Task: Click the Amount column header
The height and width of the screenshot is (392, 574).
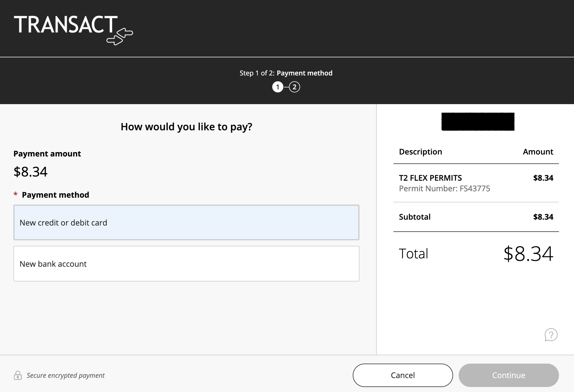Action: click(x=538, y=152)
